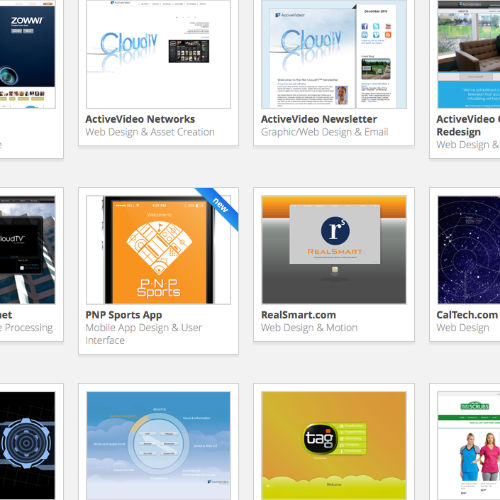The image size is (500, 500).
Task: Open the tag logo project thumbnail
Action: 334,446
